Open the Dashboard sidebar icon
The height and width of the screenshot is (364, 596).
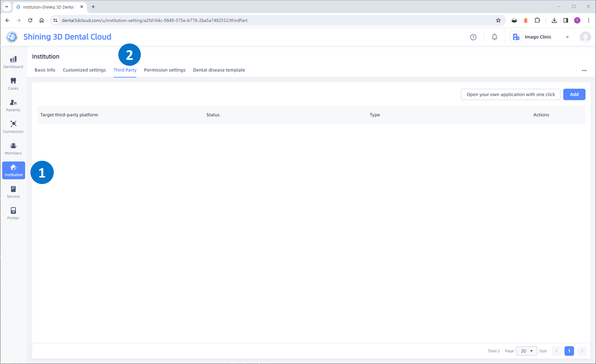point(13,62)
